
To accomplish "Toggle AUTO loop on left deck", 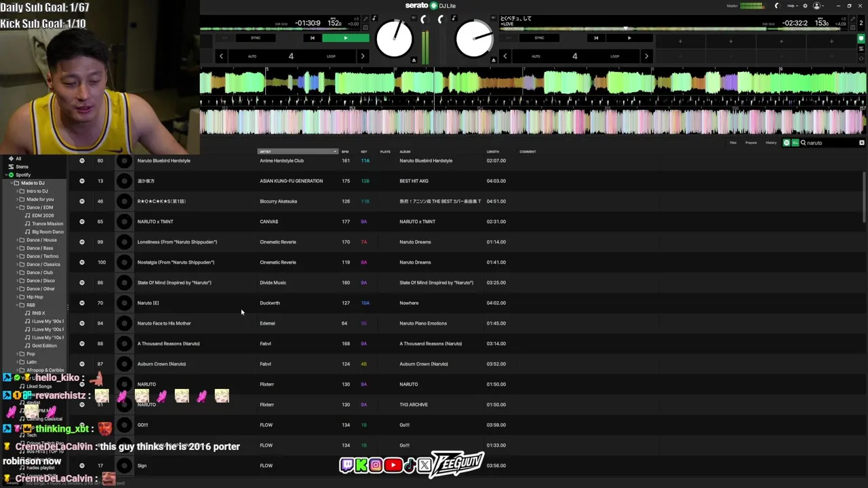I will coord(252,56).
